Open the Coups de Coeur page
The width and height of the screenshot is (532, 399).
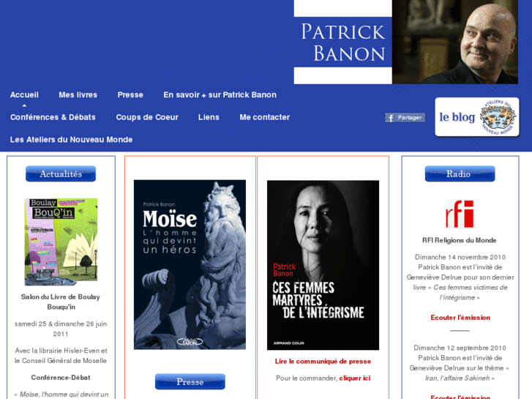pos(147,117)
